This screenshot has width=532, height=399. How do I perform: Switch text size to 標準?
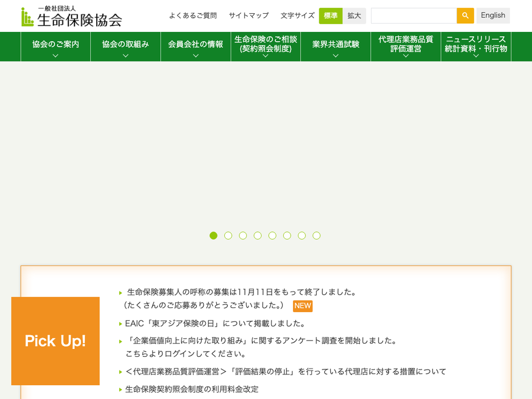(x=330, y=16)
